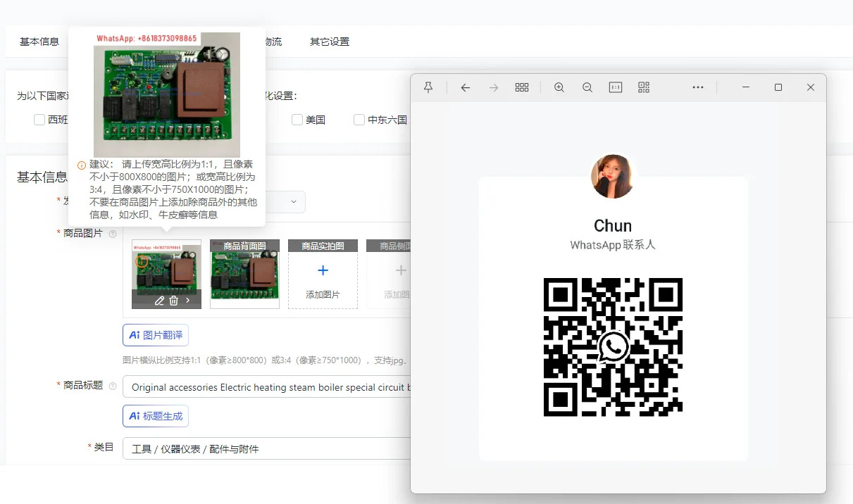853x504 pixels.
Task: Maximize the image viewer window
Action: (778, 87)
